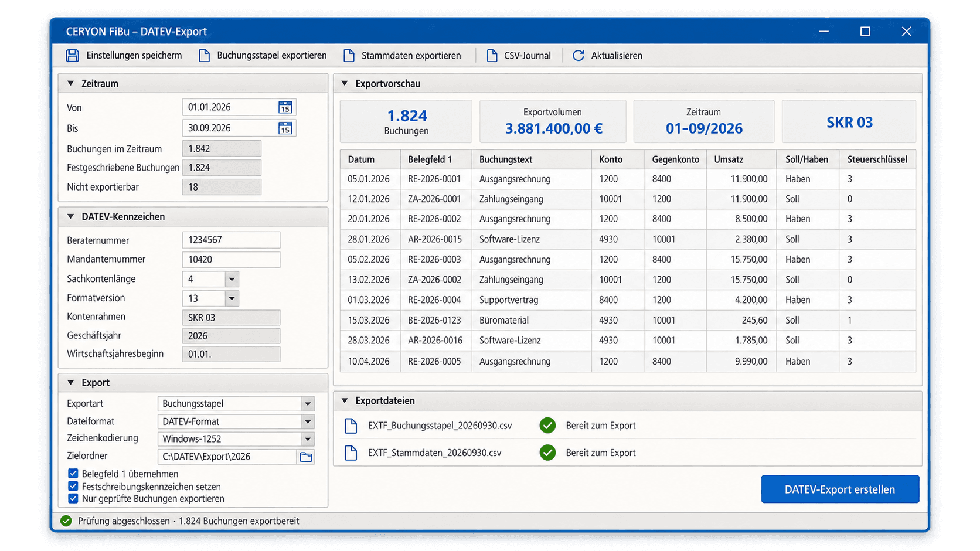Collapse the Export section
980x551 pixels.
(x=71, y=383)
